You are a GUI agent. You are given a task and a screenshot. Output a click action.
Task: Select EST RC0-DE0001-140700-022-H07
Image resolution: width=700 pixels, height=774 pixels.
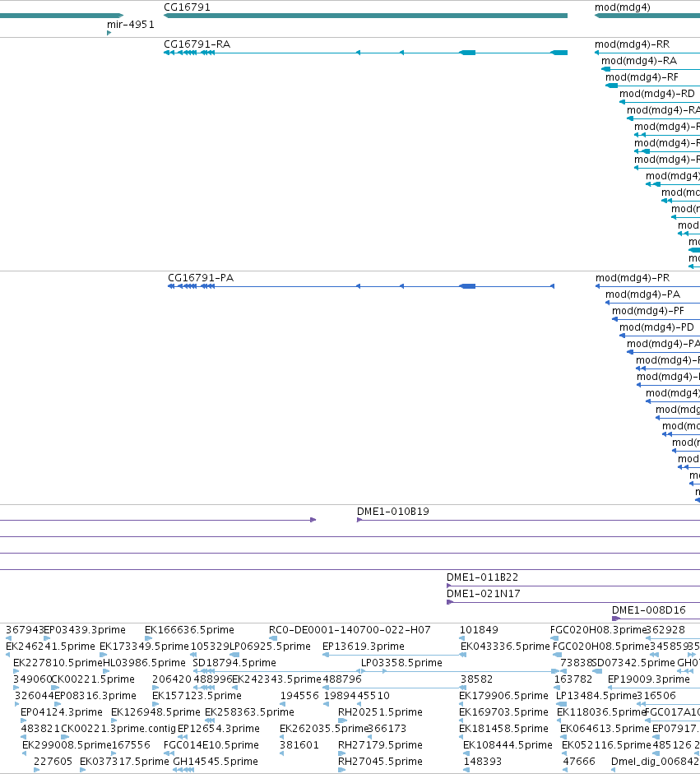[350, 630]
